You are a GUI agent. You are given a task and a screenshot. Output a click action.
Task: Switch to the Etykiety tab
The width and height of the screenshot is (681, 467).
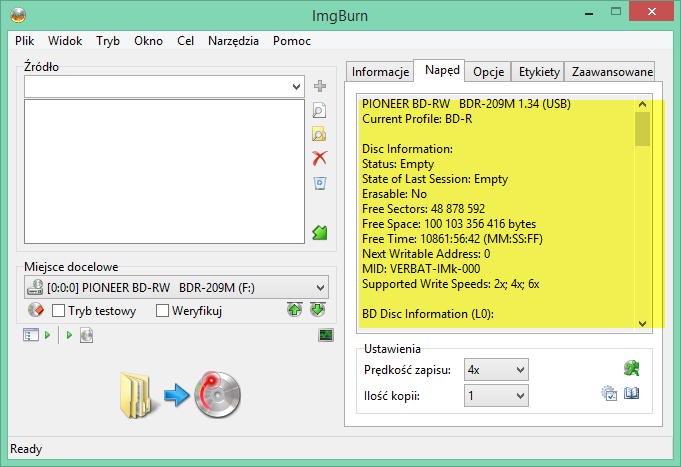click(539, 72)
